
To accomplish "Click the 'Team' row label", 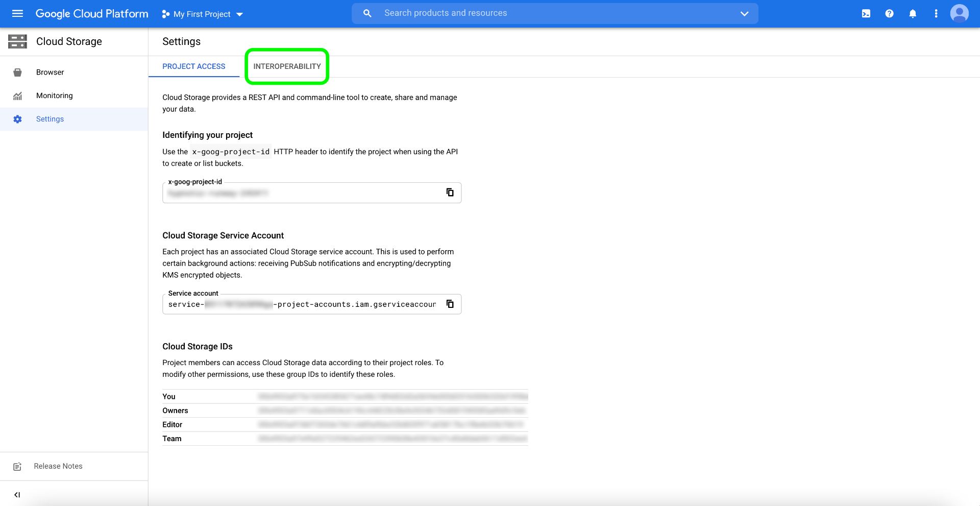I will [171, 439].
